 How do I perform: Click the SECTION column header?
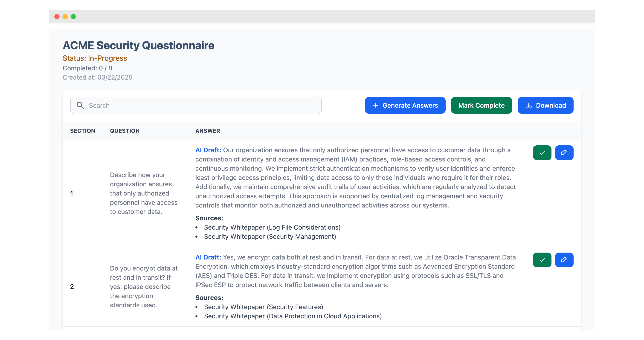[x=82, y=131]
